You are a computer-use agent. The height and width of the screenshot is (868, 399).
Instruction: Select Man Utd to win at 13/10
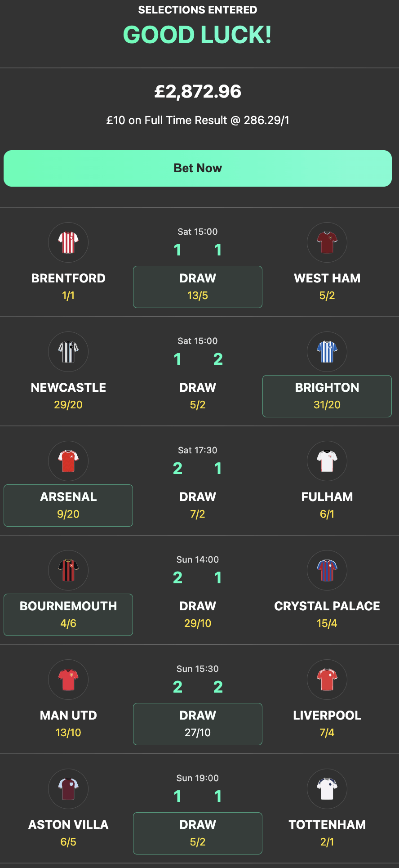68,724
